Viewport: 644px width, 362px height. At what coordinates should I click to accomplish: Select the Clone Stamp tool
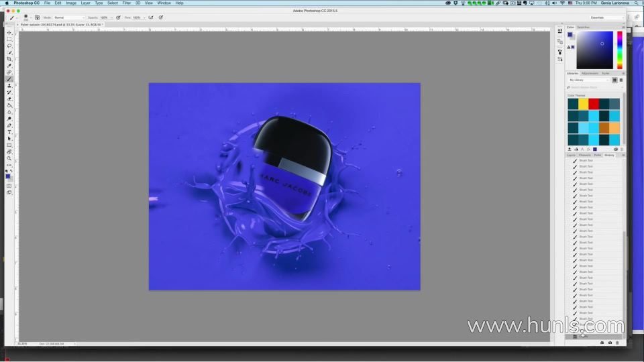9,86
